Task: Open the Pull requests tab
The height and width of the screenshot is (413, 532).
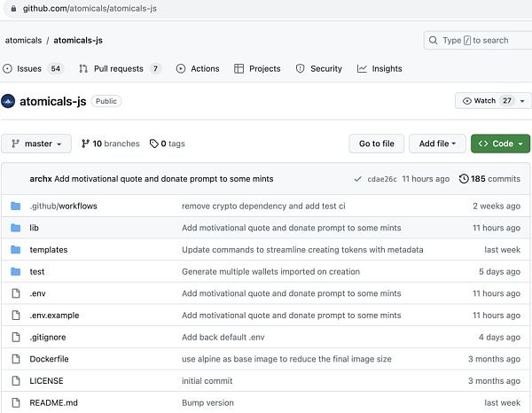Action: pos(119,68)
